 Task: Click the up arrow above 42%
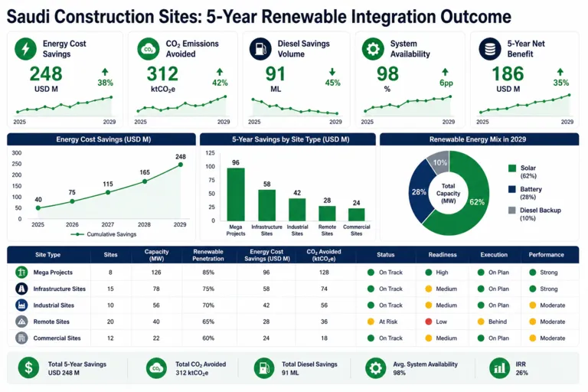click(x=220, y=72)
